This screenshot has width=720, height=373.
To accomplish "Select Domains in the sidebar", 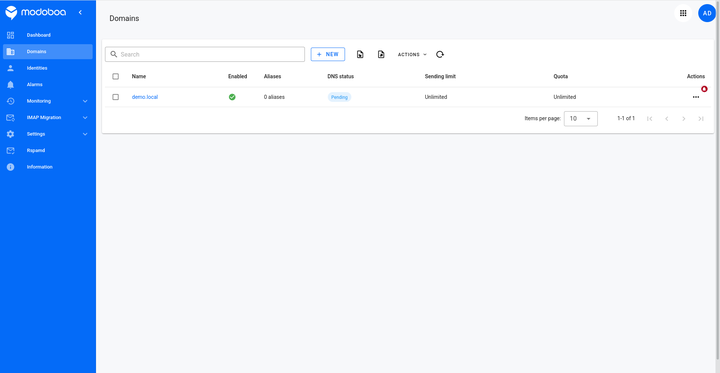I will 48,51.
